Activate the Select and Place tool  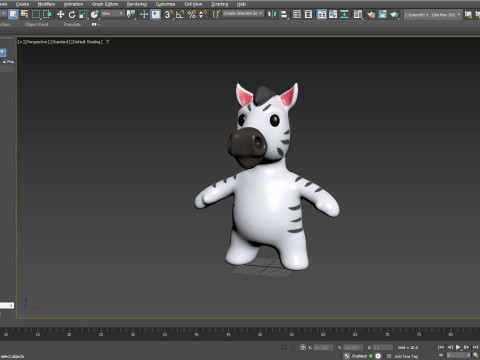(x=95, y=14)
